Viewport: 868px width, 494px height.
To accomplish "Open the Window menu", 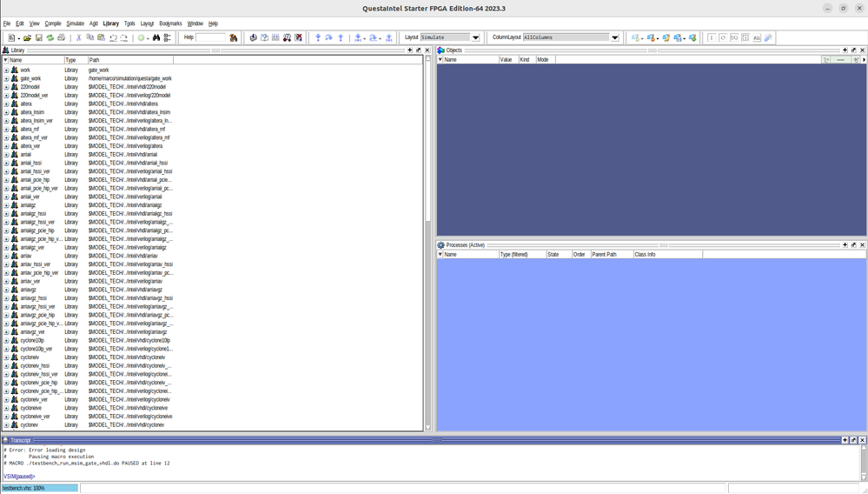I will click(195, 23).
